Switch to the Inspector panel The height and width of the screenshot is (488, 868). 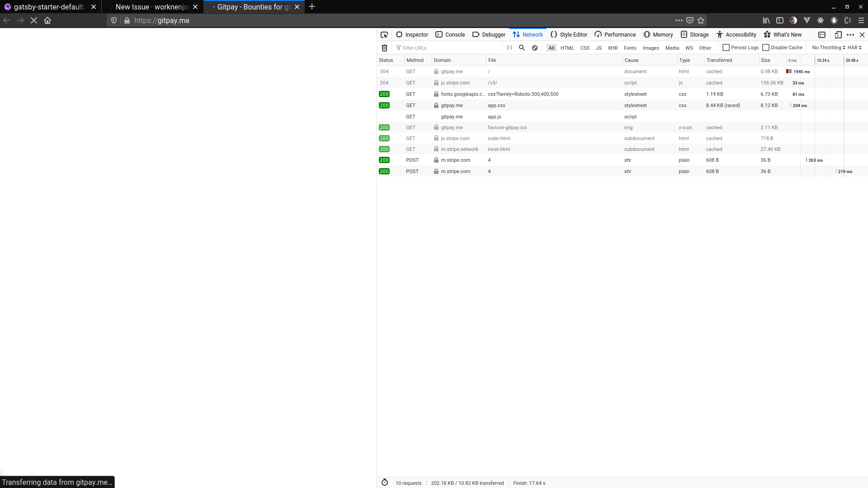click(x=412, y=35)
